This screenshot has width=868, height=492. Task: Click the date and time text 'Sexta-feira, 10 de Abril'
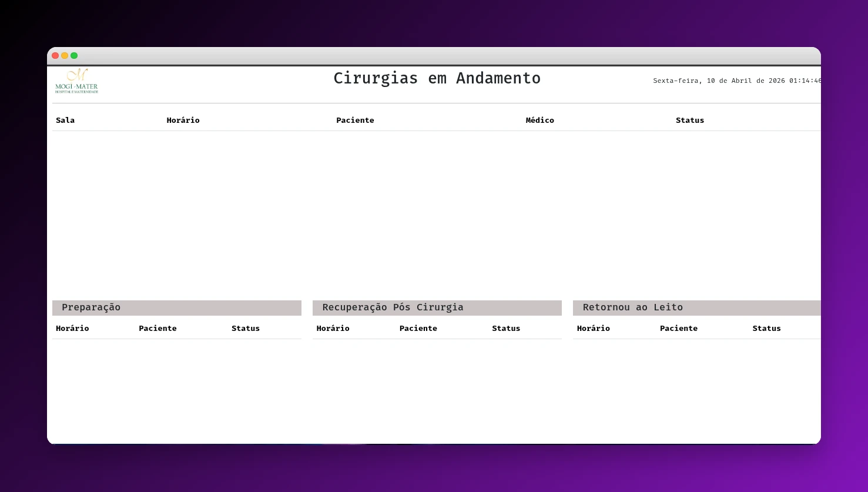(737, 81)
